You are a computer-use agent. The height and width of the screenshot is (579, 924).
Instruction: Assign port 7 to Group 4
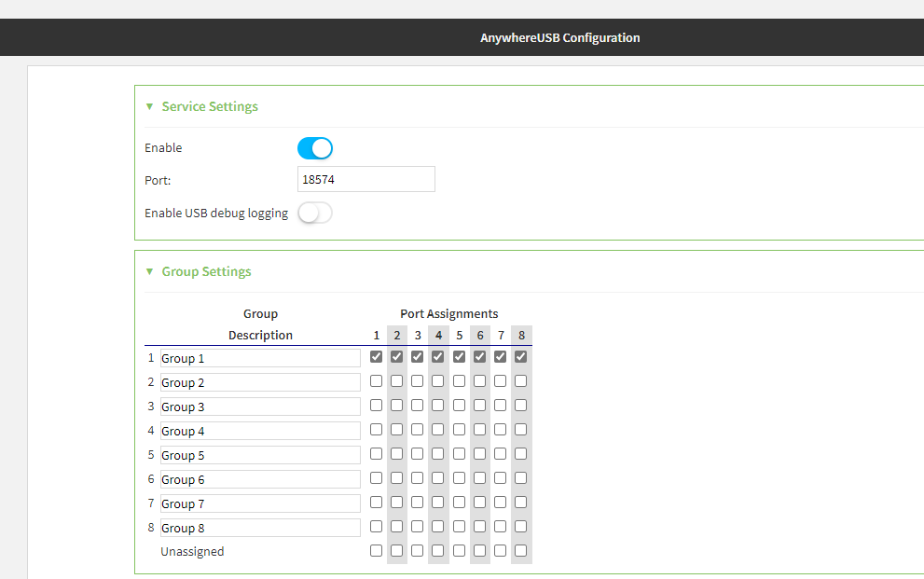coord(501,430)
